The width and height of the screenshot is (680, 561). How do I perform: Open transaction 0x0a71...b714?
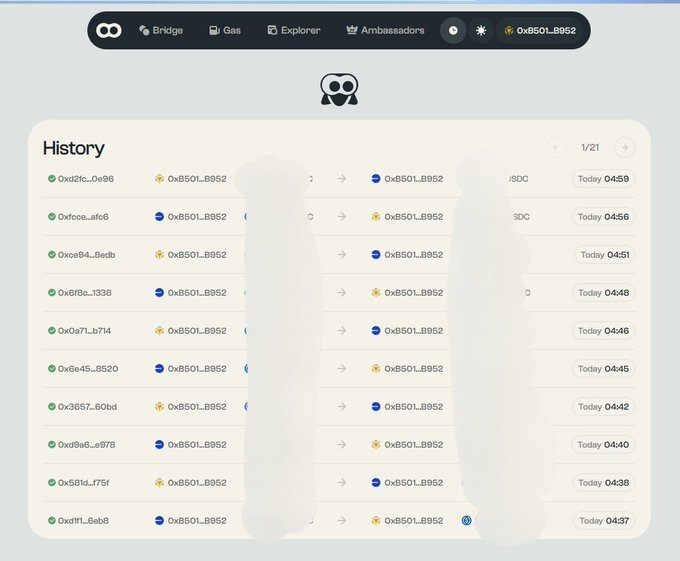85,331
